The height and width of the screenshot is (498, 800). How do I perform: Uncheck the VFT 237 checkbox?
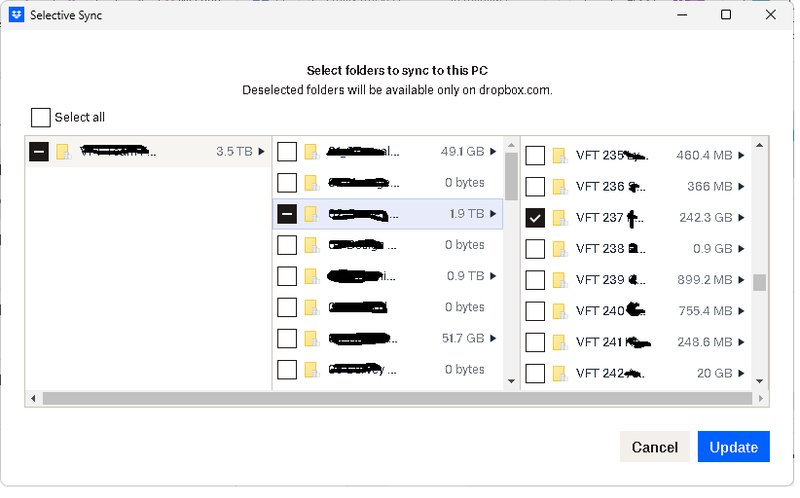(x=535, y=218)
